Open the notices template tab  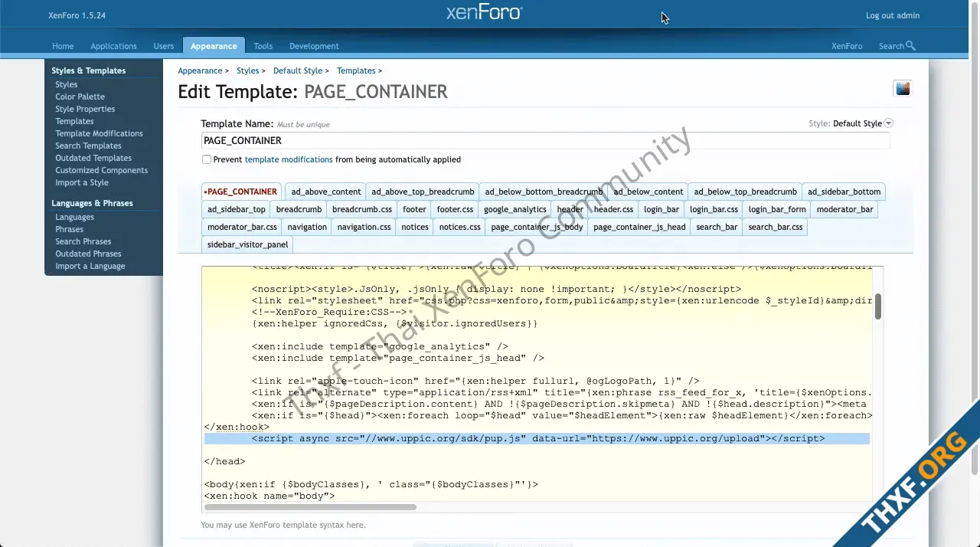pos(415,227)
